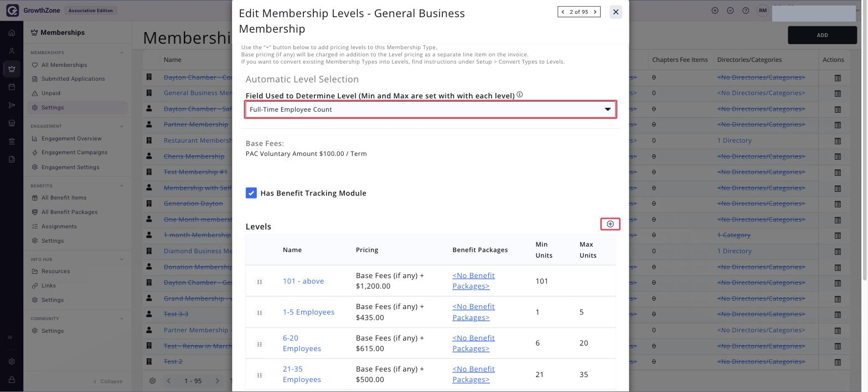Screen dimensions: 868x392
Task: Click the black ADD button
Action: pyautogui.click(x=822, y=35)
